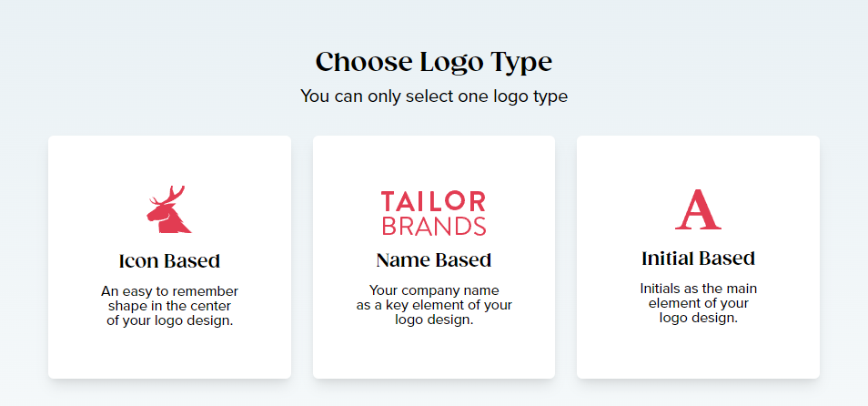Click the "Icon Based" title

(x=169, y=261)
